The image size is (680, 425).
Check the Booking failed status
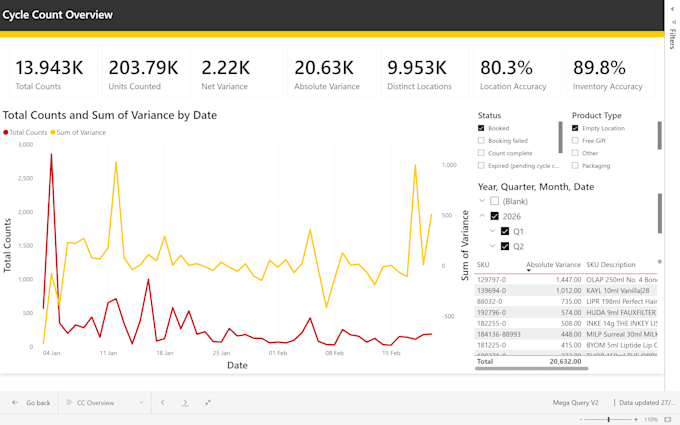click(x=481, y=141)
